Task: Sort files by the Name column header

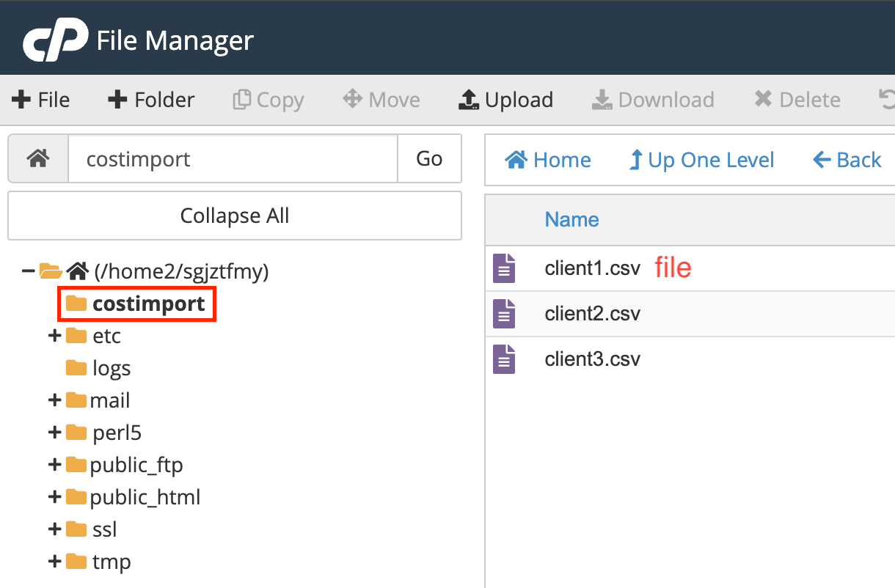Action: tap(571, 219)
